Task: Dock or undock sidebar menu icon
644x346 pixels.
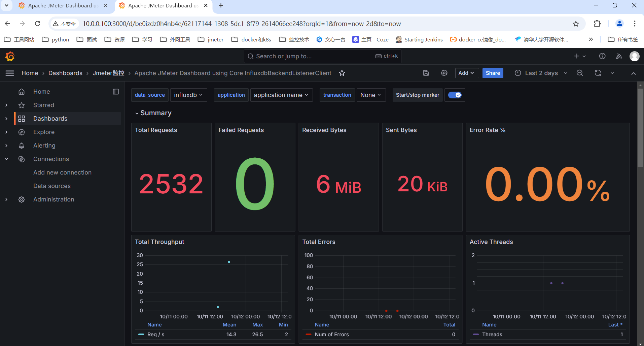Action: 116,92
